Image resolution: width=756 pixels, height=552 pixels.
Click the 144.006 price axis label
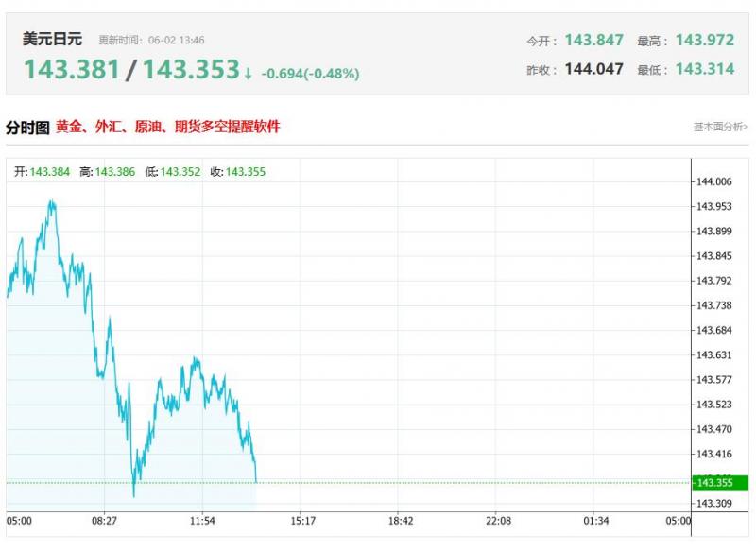(714, 181)
